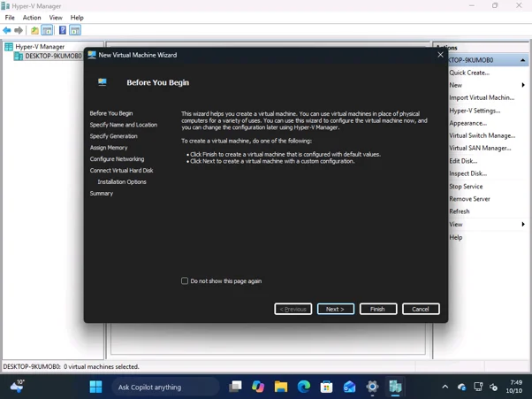532x399 pixels.
Task: Close the New Virtual Machine Wizard dialog
Action: click(x=440, y=55)
